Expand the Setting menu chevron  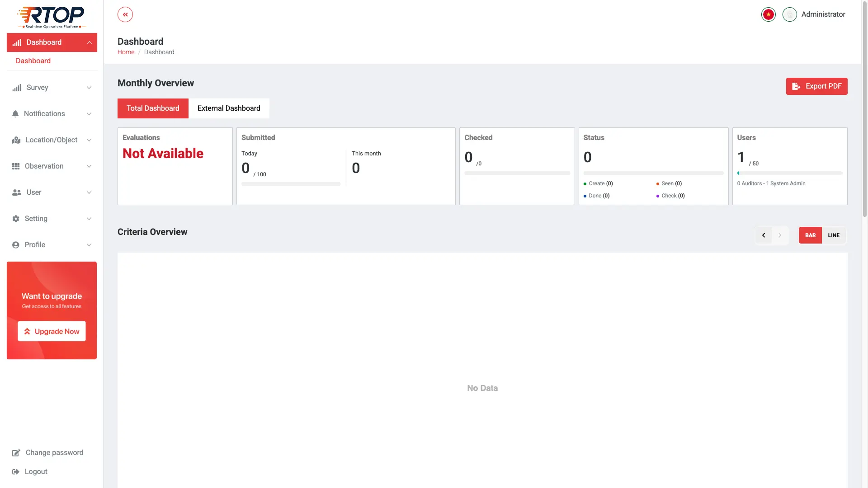(x=89, y=219)
